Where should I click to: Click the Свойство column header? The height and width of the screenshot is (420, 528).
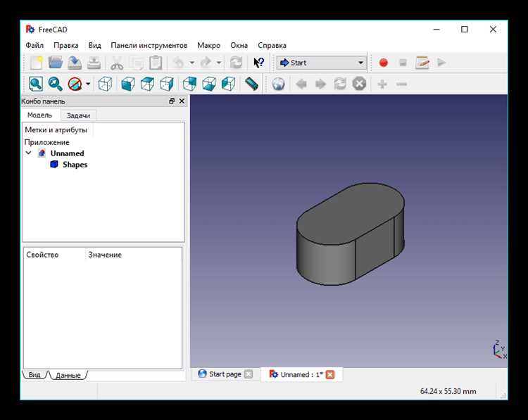click(x=42, y=255)
